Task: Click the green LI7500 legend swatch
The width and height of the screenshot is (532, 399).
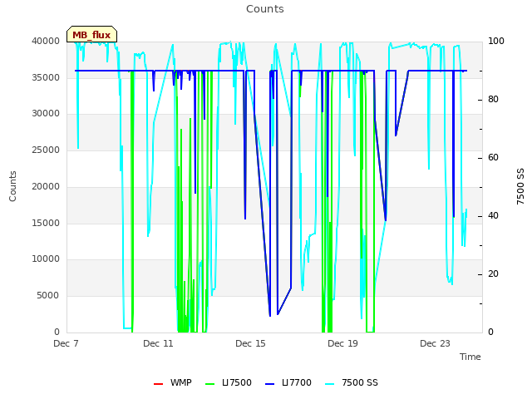Action: coord(210,384)
